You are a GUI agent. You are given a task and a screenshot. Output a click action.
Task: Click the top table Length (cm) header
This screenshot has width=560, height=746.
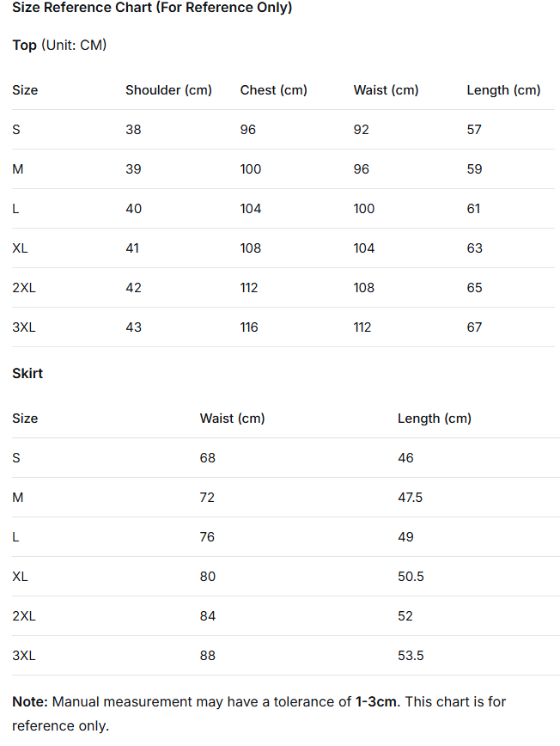pos(503,90)
